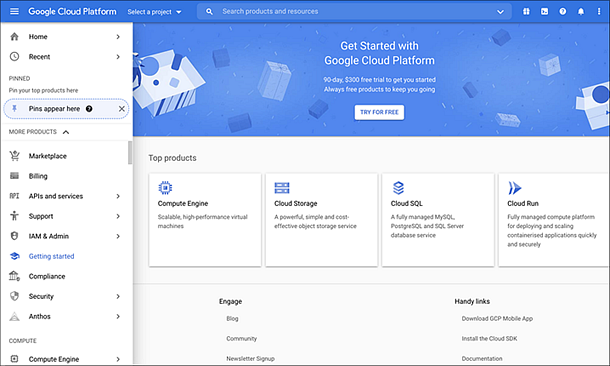Click the Billing card icon
The width and height of the screenshot is (610, 366).
(14, 176)
